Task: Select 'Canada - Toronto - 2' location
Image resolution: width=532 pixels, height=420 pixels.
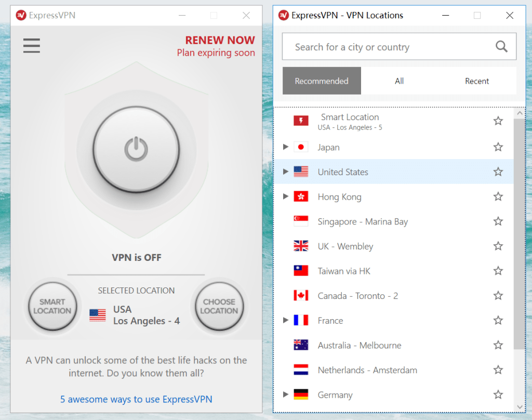Action: point(357,296)
